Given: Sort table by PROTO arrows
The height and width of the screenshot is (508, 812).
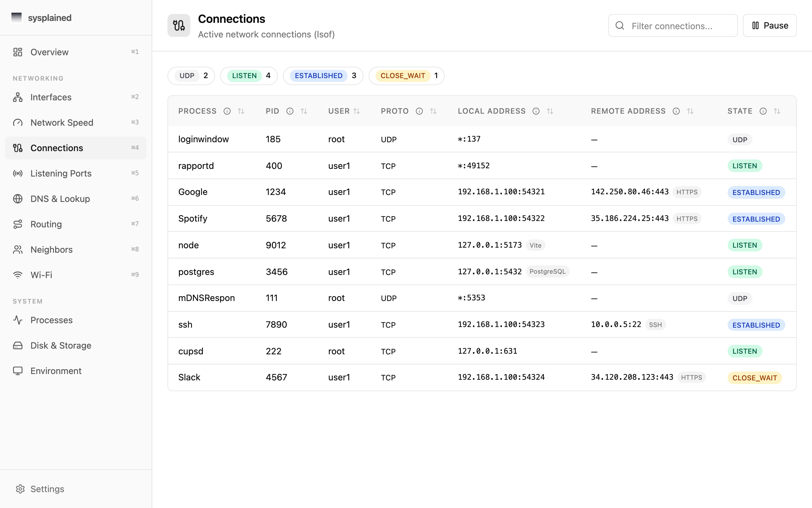Looking at the screenshot, I should 433,111.
